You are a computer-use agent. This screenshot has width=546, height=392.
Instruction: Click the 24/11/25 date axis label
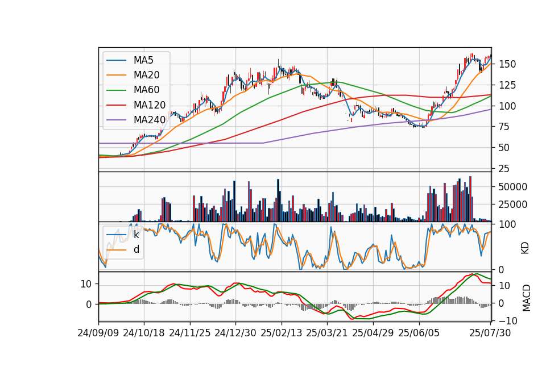(x=190, y=333)
